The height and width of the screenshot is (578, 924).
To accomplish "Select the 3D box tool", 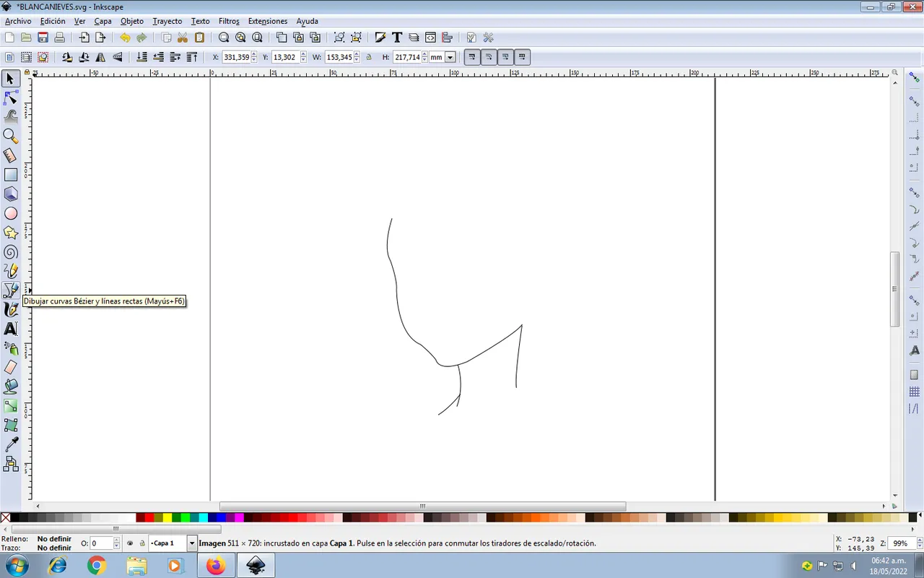I will tap(11, 194).
